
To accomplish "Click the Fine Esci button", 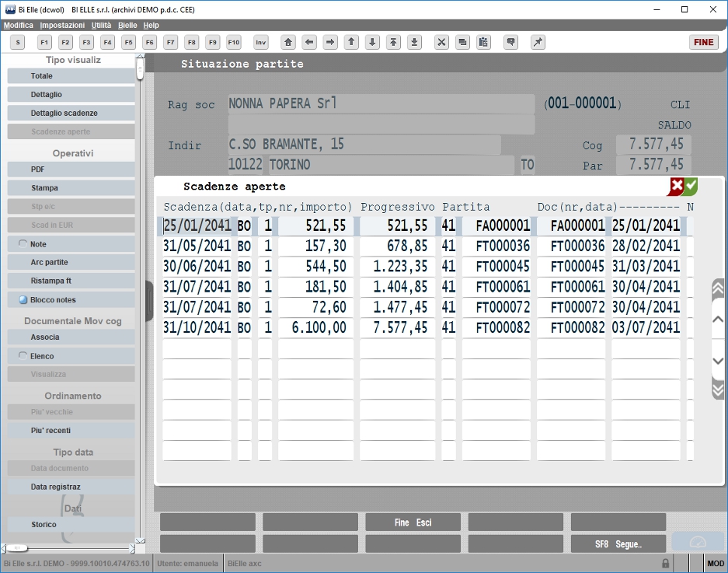I will 413,522.
